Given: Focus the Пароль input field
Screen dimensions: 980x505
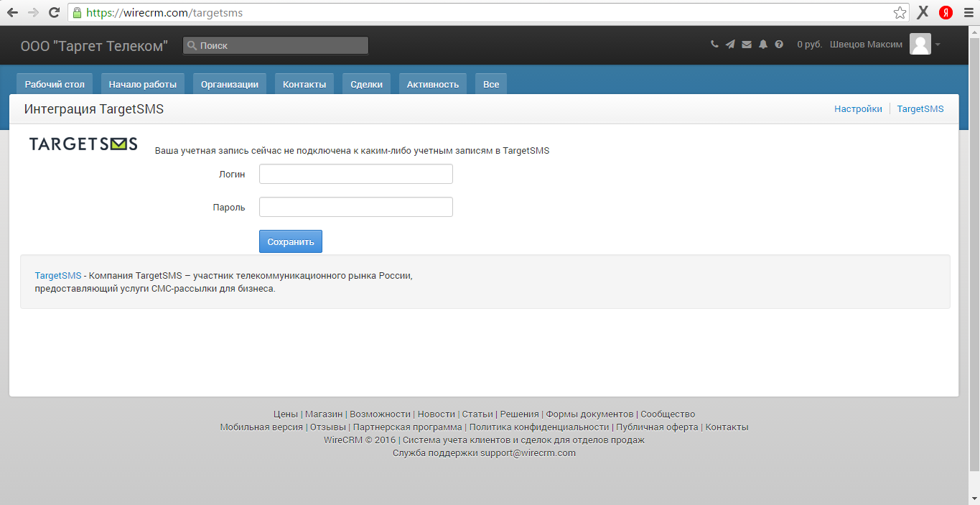Looking at the screenshot, I should point(356,207).
